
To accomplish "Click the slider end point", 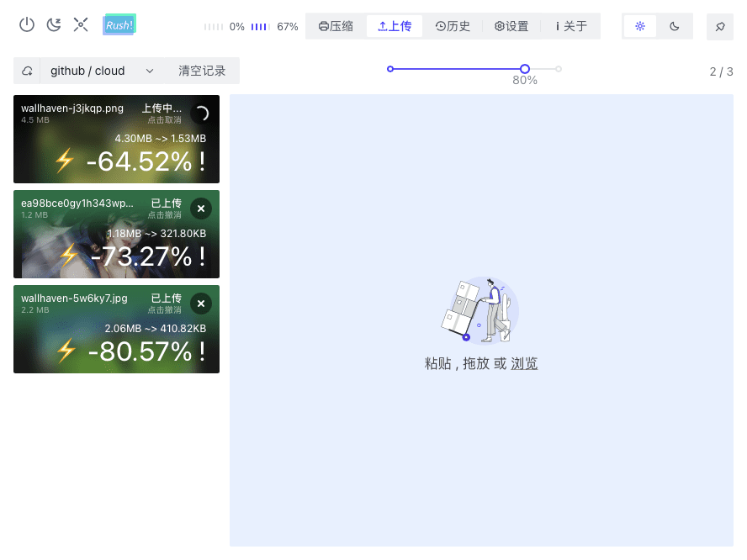I will point(559,69).
